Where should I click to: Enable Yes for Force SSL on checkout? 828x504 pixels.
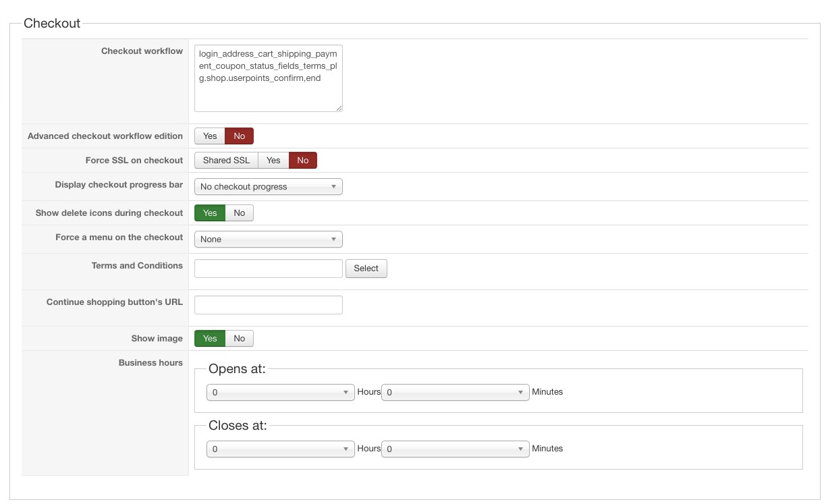click(x=273, y=161)
